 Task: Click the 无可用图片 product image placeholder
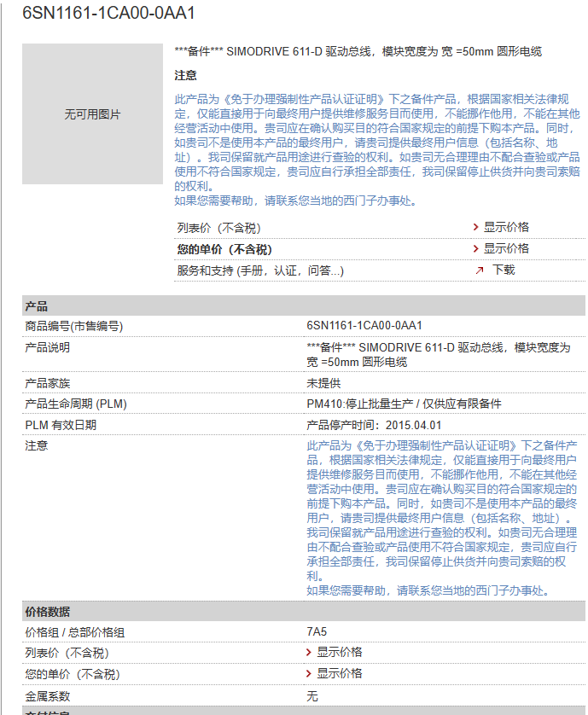click(93, 114)
